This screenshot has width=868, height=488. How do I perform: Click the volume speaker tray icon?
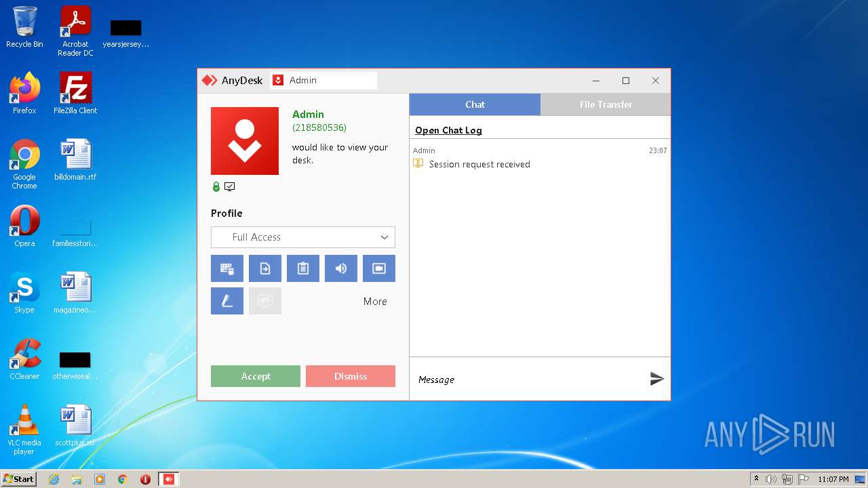pos(771,479)
